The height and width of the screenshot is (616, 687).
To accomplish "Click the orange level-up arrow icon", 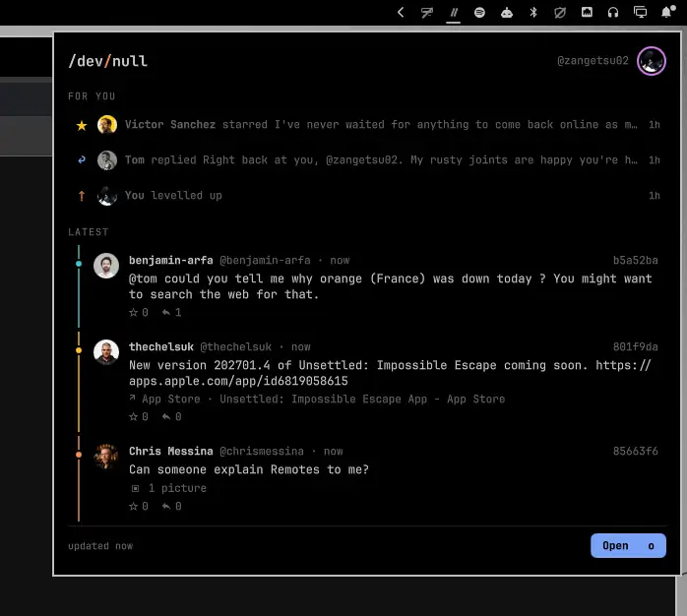I will click(x=82, y=196).
